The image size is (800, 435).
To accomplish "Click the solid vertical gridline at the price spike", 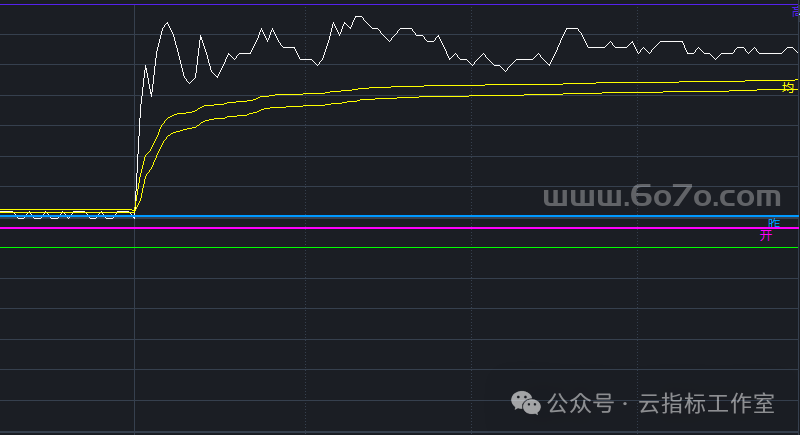I will click(134, 320).
